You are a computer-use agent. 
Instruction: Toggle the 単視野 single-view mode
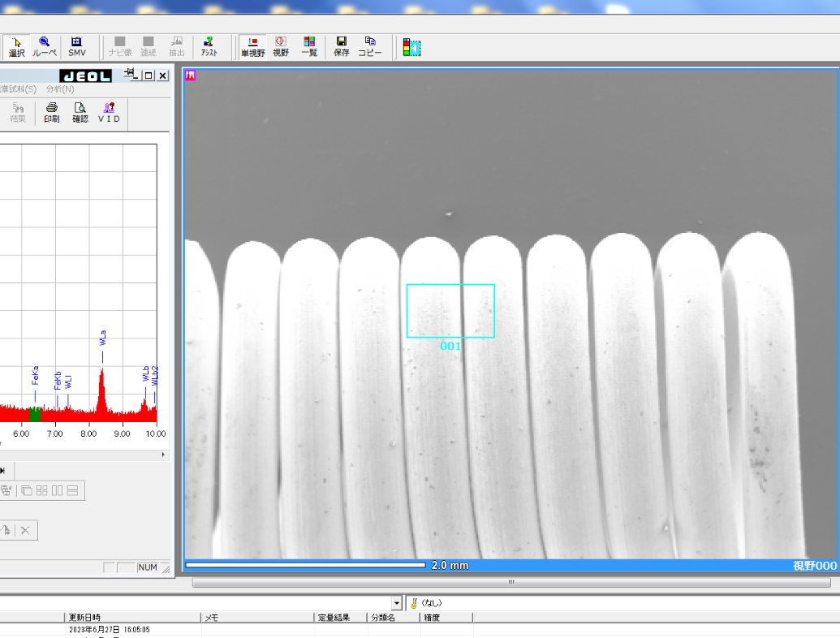pyautogui.click(x=252, y=46)
